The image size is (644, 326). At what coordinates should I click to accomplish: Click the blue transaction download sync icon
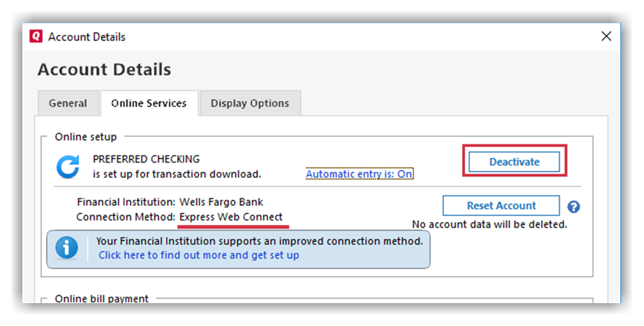click(68, 166)
